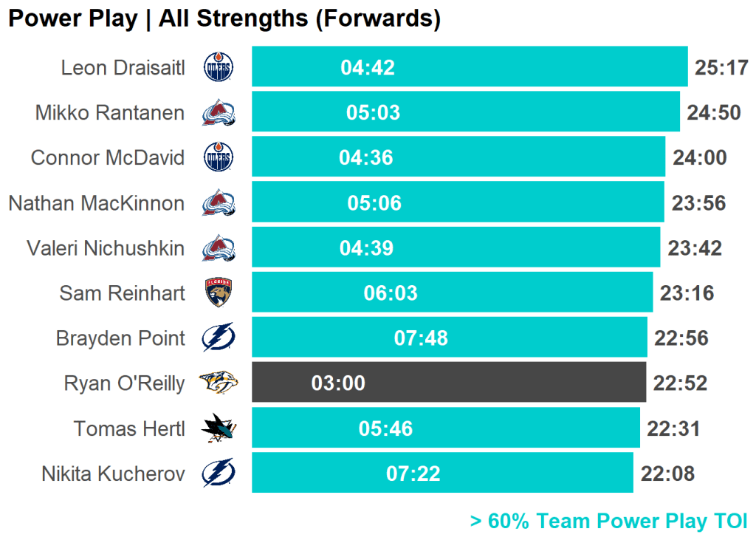Click the 06:03 label in Sam Reinhart's bar
The width and height of the screenshot is (756, 540).
coord(391,293)
